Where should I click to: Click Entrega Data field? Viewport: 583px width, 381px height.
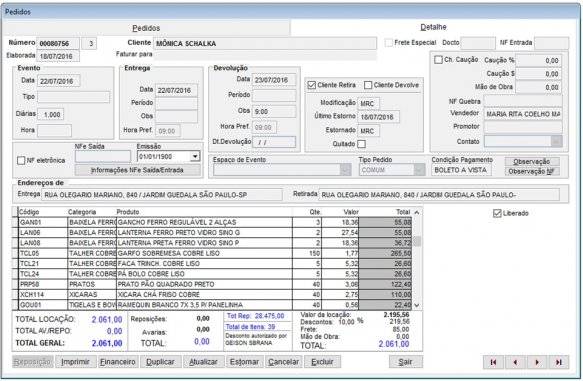coord(176,90)
